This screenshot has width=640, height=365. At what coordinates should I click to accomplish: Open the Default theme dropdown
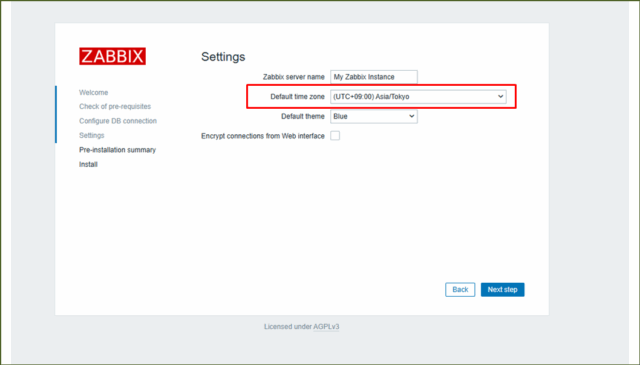point(374,116)
